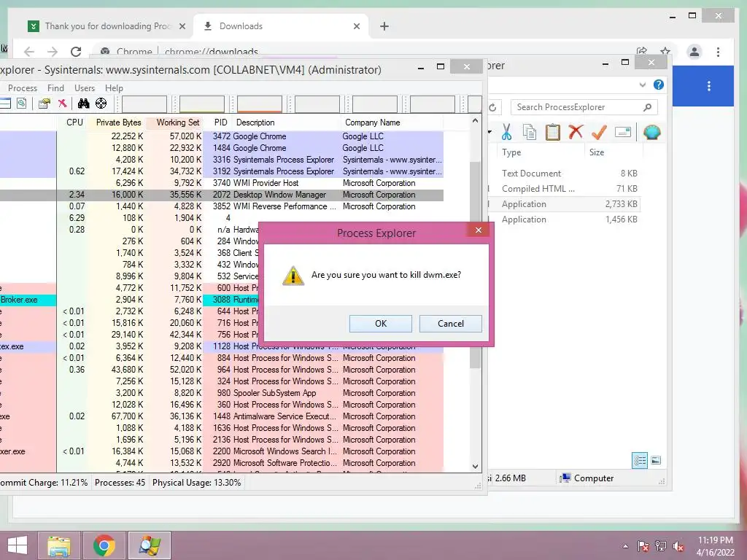
Task: Switch Explorer to large icons view
Action: coord(656,461)
